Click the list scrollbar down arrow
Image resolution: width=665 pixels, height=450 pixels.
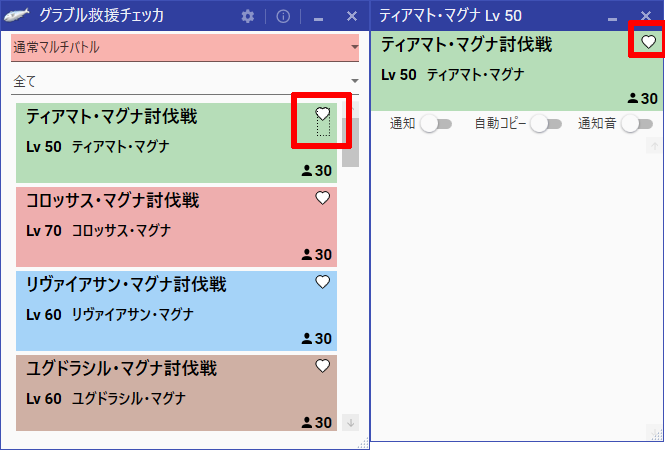point(350,422)
